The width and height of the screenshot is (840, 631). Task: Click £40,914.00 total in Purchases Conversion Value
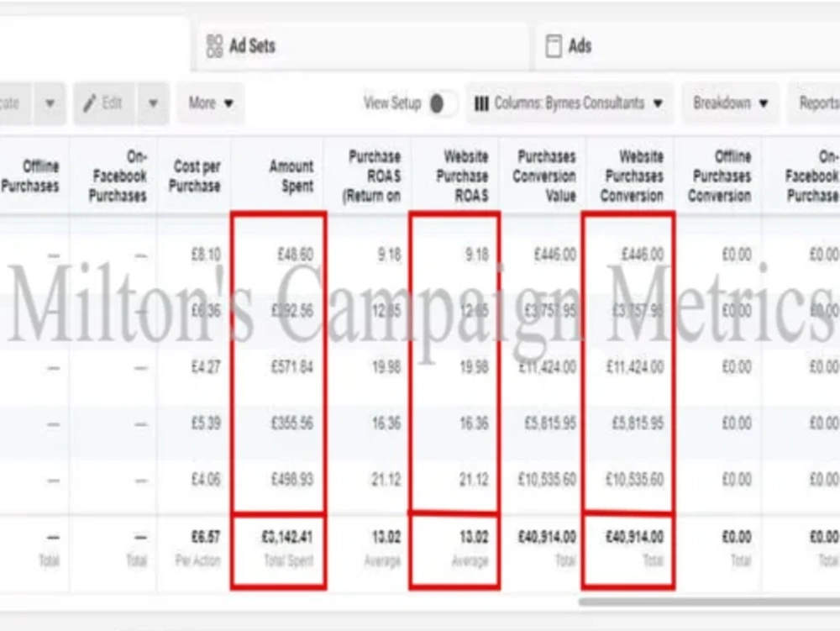click(547, 537)
